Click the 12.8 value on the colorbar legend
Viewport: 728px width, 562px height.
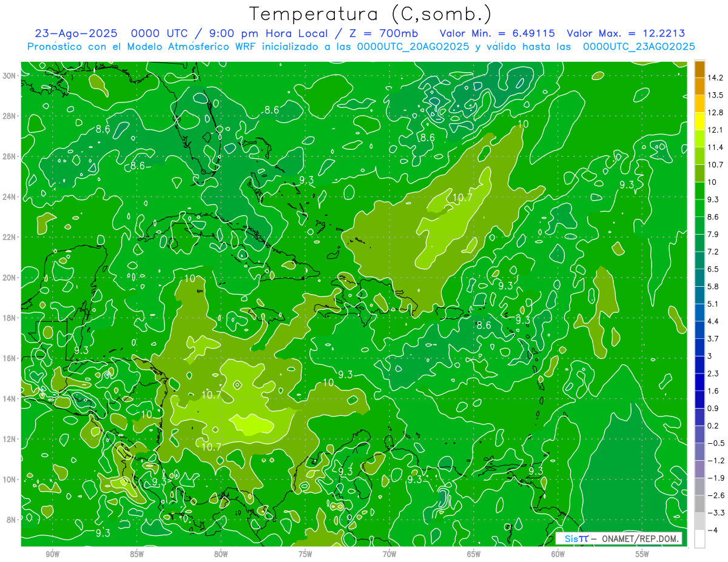(716, 113)
